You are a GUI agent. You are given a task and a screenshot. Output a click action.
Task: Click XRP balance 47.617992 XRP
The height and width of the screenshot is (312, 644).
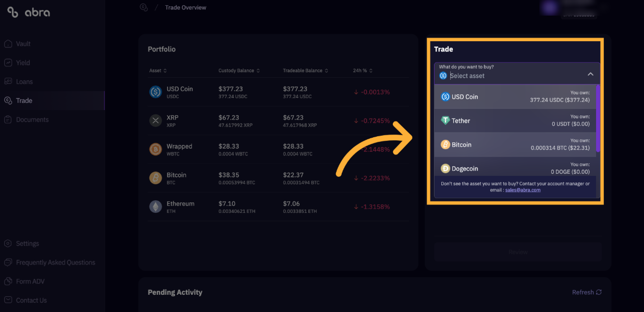point(236,126)
